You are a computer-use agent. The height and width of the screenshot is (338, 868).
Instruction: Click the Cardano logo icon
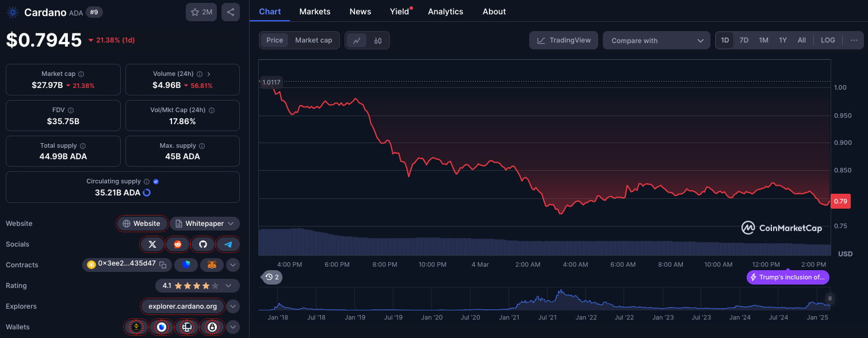pyautogui.click(x=13, y=12)
